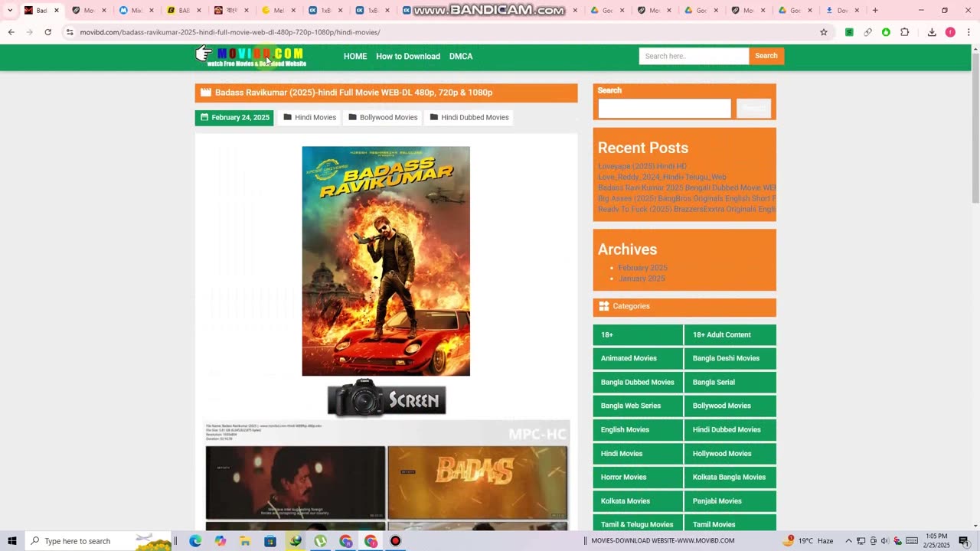Click the Badass Ravikumar movie poster
Image resolution: width=980 pixels, height=551 pixels.
[x=386, y=261]
